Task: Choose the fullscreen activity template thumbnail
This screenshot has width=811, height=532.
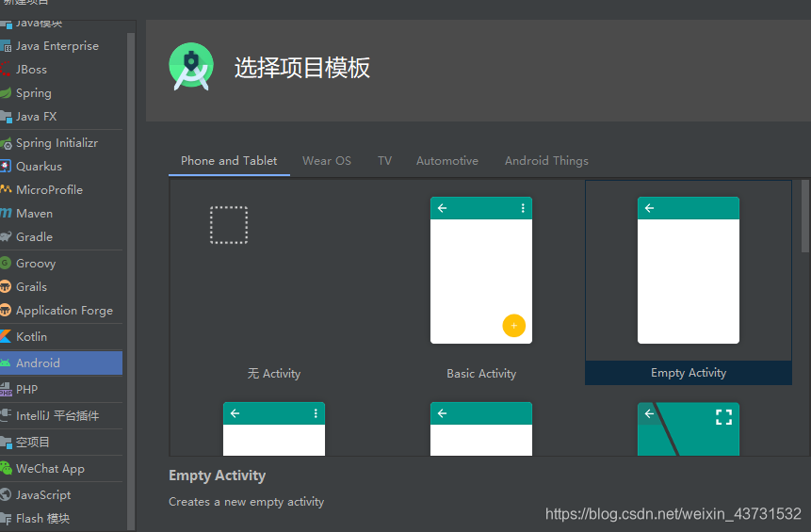Action: pyautogui.click(x=689, y=429)
